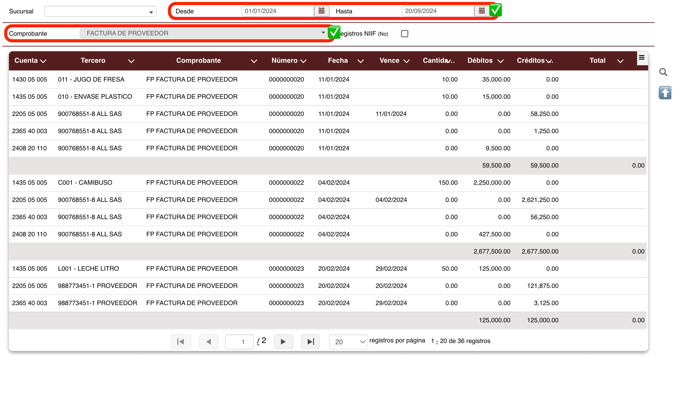Click the credit value 58,250.00
Viewport: 688px width, 393px height.
[545, 114]
